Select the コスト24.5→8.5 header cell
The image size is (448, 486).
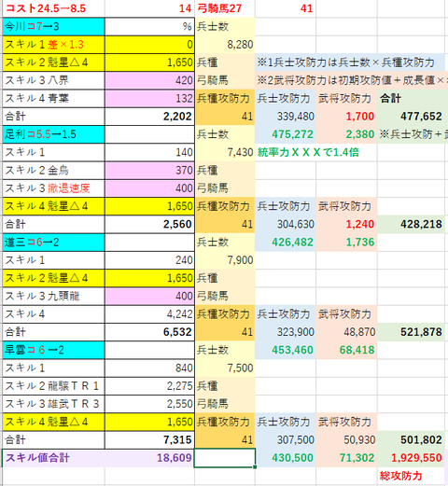point(53,8)
